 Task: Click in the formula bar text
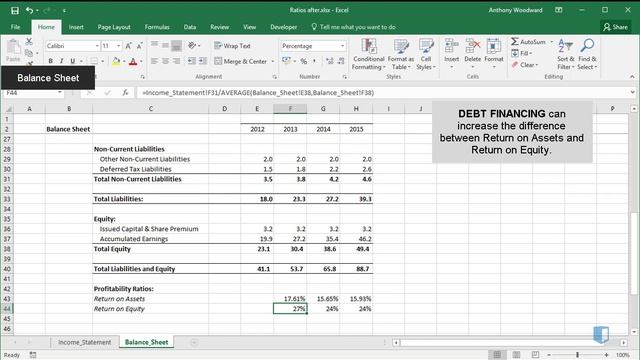[258, 93]
